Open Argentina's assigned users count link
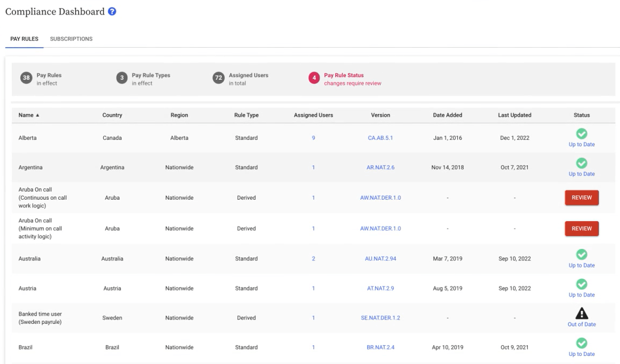The image size is (620, 364). pyautogui.click(x=314, y=168)
